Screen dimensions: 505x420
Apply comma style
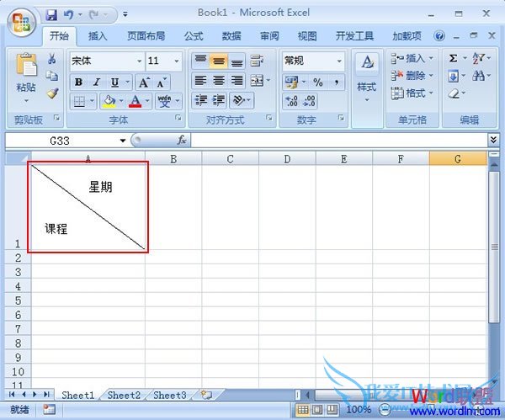(x=336, y=82)
